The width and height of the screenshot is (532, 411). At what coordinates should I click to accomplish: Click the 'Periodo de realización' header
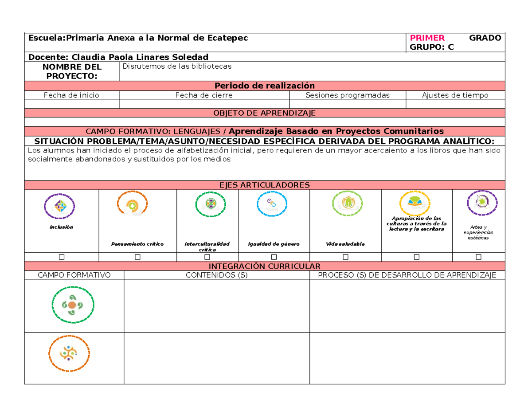click(x=265, y=86)
